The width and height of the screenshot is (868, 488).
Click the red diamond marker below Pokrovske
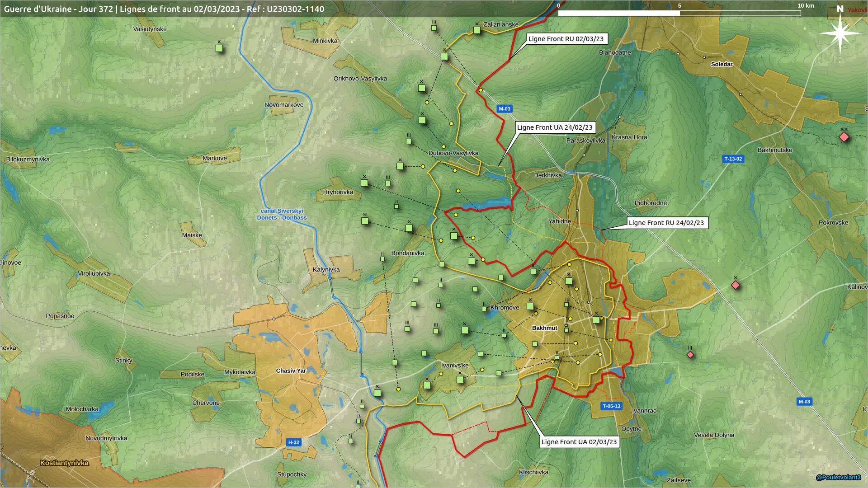(x=736, y=285)
